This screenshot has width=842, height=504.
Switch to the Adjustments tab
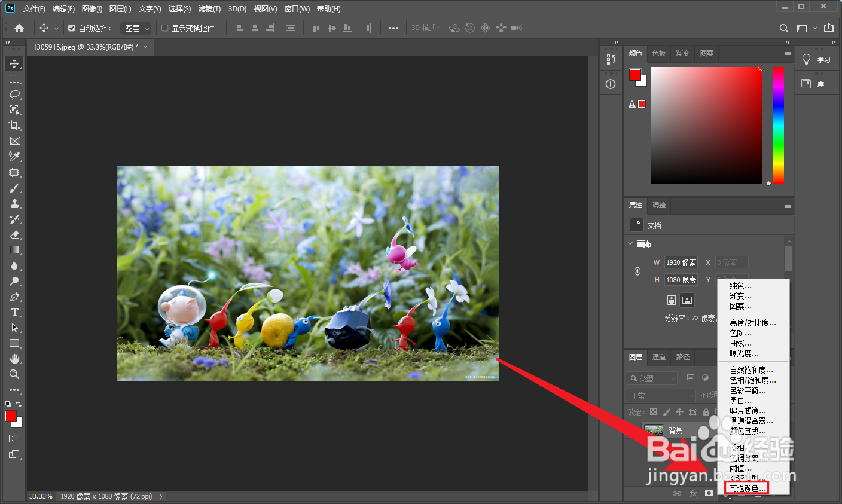pyautogui.click(x=659, y=205)
